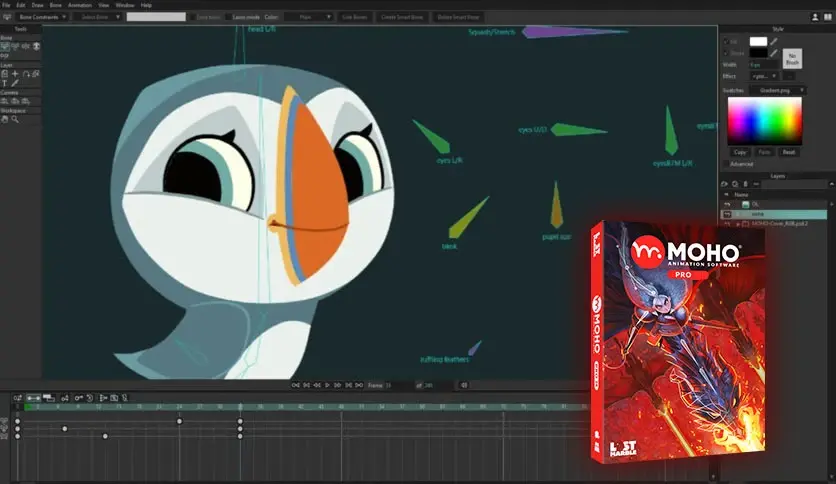This screenshot has width=836, height=484.
Task: Open the Animation menu
Action: click(x=79, y=5)
